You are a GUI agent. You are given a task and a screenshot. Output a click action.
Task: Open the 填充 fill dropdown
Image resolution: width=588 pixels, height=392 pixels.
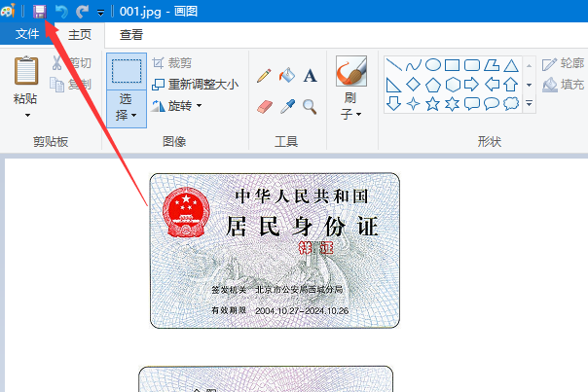point(563,85)
